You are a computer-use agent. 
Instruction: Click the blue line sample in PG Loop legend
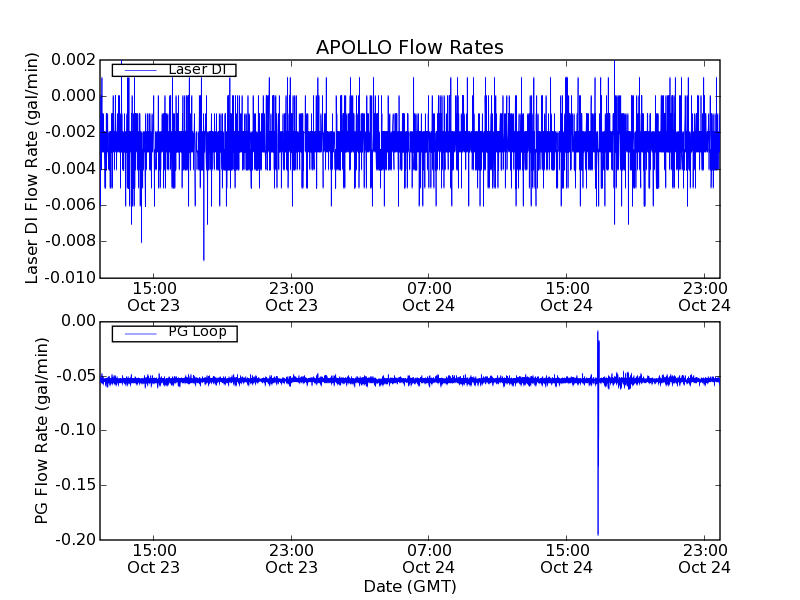coord(138,333)
